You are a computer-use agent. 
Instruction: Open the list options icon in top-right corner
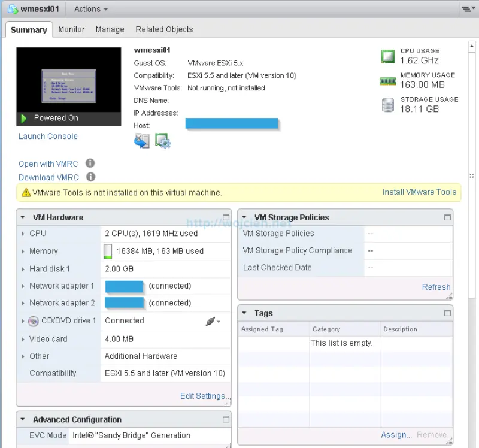[467, 8]
